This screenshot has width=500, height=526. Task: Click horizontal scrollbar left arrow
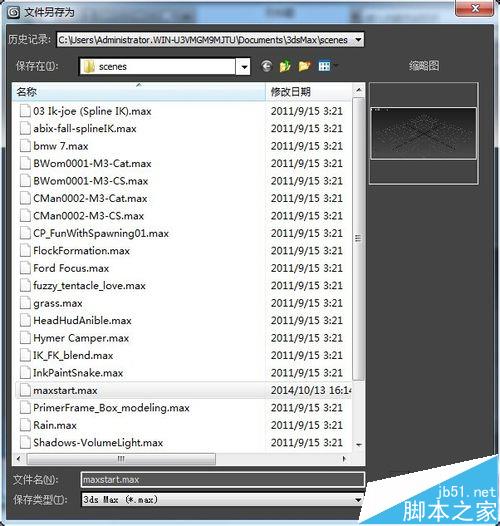pos(18,459)
